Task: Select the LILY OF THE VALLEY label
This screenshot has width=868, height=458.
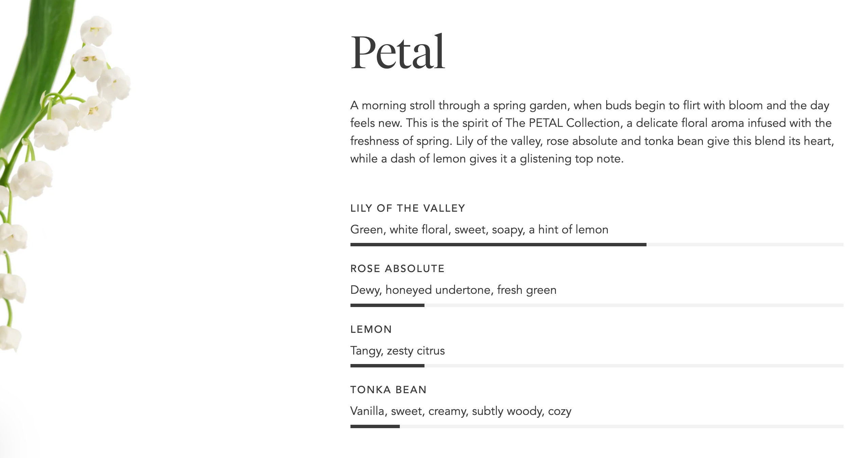Action: pyautogui.click(x=408, y=208)
